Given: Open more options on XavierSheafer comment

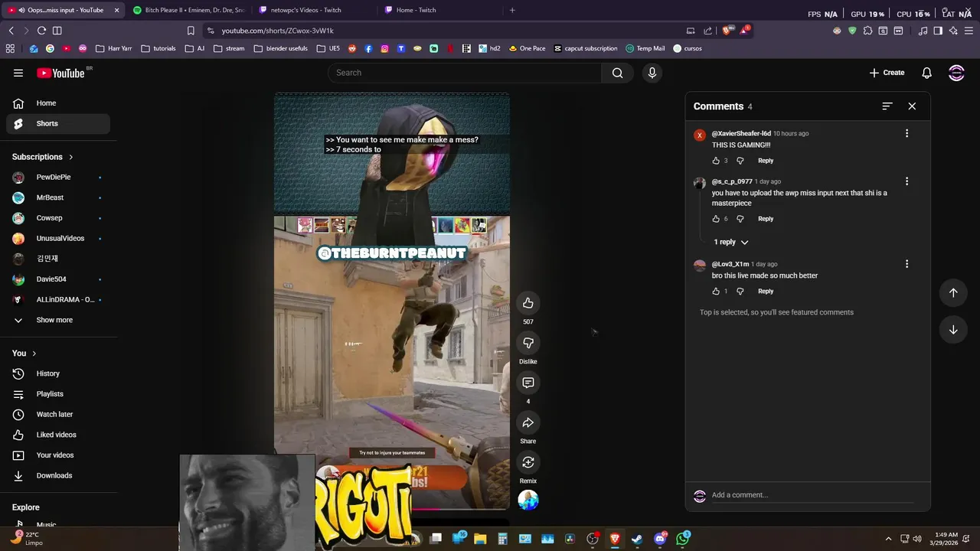Looking at the screenshot, I should (906, 133).
